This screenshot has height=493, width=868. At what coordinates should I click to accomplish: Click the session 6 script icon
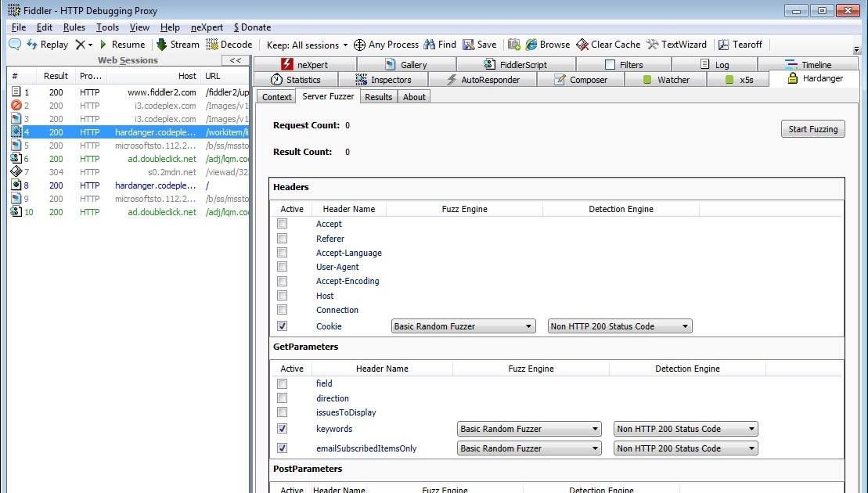pos(16,158)
